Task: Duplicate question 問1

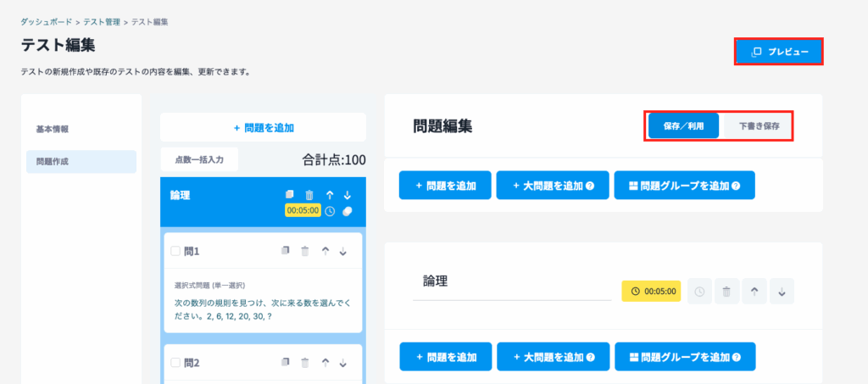Action: tap(286, 251)
